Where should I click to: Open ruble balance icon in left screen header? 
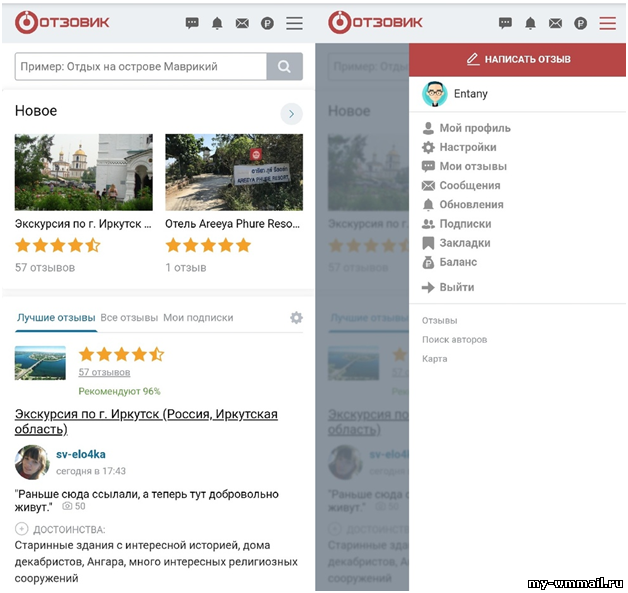click(x=267, y=24)
